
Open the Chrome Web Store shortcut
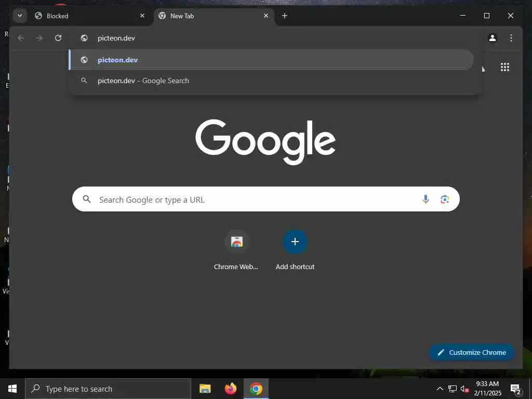click(x=236, y=250)
